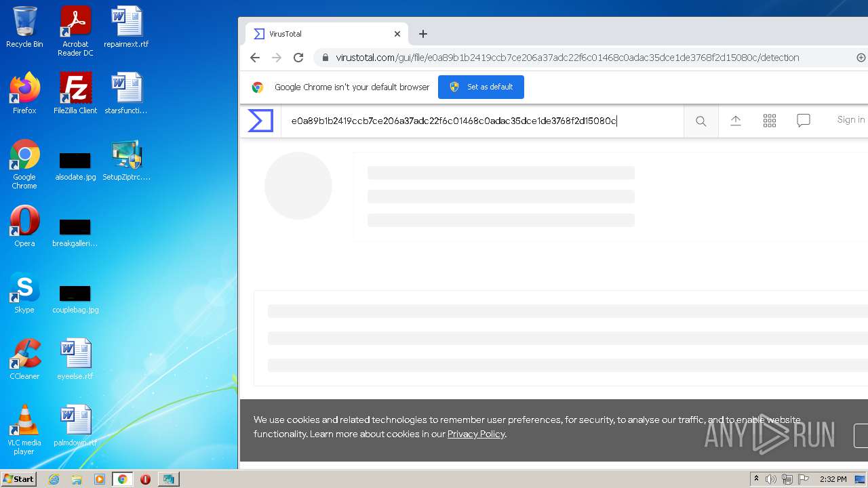
Task: Click the forward navigation arrow
Action: point(277,58)
